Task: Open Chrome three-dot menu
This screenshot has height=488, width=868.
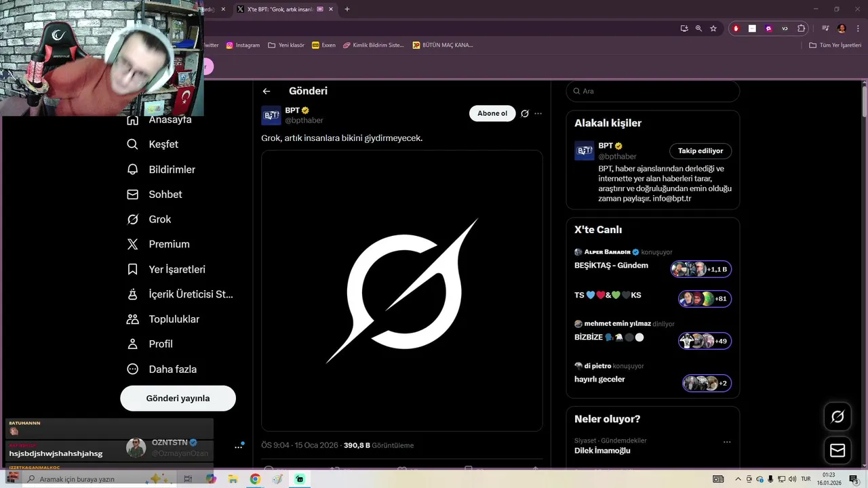Action: (857, 28)
